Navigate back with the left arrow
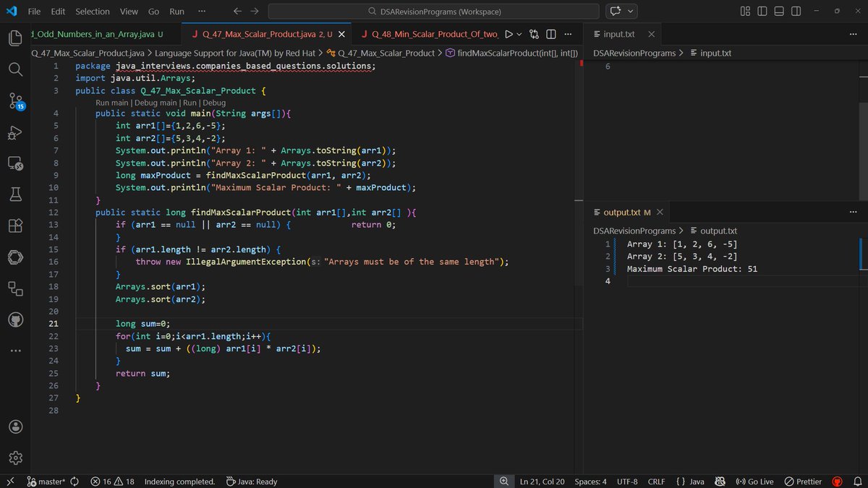This screenshot has width=868, height=488. point(238,12)
